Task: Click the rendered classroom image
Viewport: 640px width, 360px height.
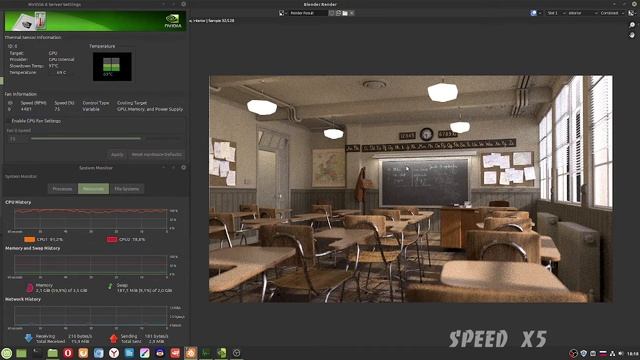Action: click(x=411, y=189)
